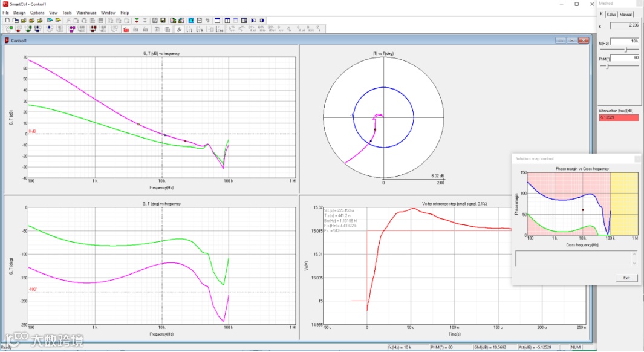Restore the Control1 child window

tap(571, 41)
